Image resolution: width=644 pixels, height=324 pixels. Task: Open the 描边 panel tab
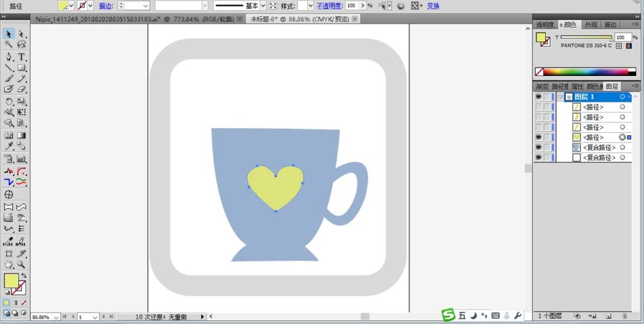[609, 24]
